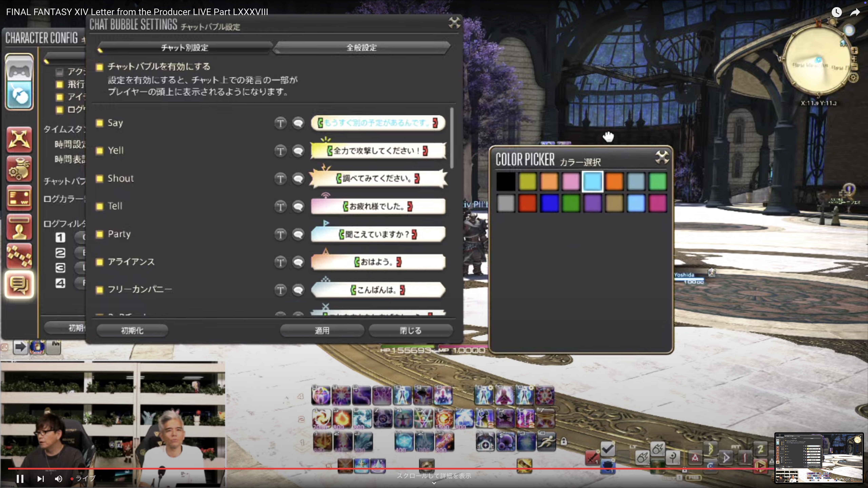
Task: Toggle the Say chat bubble checkbox
Action: click(x=99, y=123)
